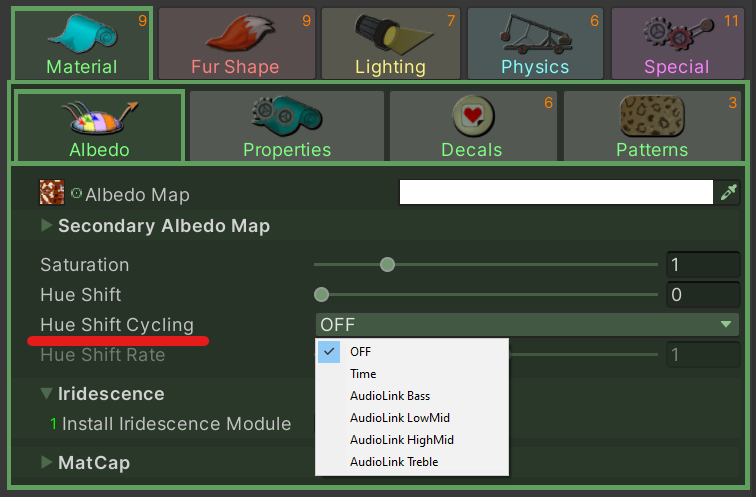Click the Saturation label
The image size is (756, 497).
pos(85,265)
